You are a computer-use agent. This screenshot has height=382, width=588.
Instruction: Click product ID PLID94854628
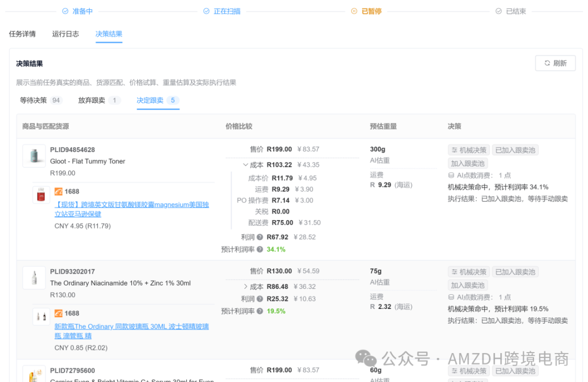[72, 150]
